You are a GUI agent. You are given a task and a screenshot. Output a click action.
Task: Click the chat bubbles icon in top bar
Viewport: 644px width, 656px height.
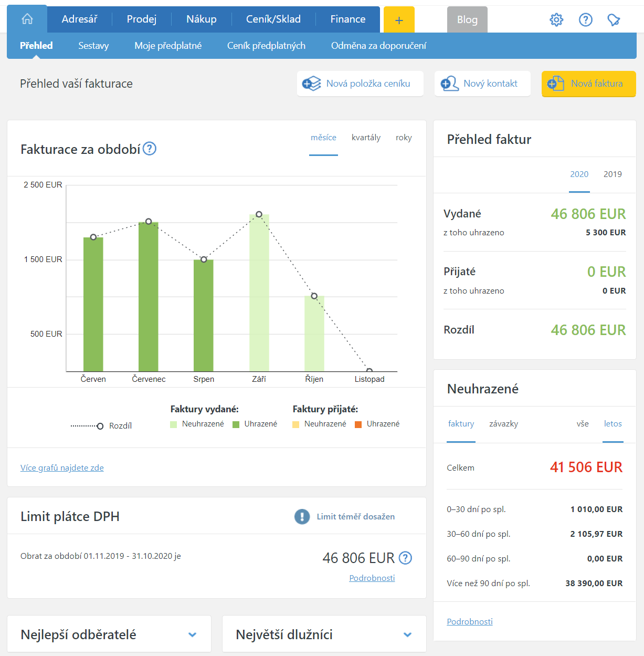point(614,20)
